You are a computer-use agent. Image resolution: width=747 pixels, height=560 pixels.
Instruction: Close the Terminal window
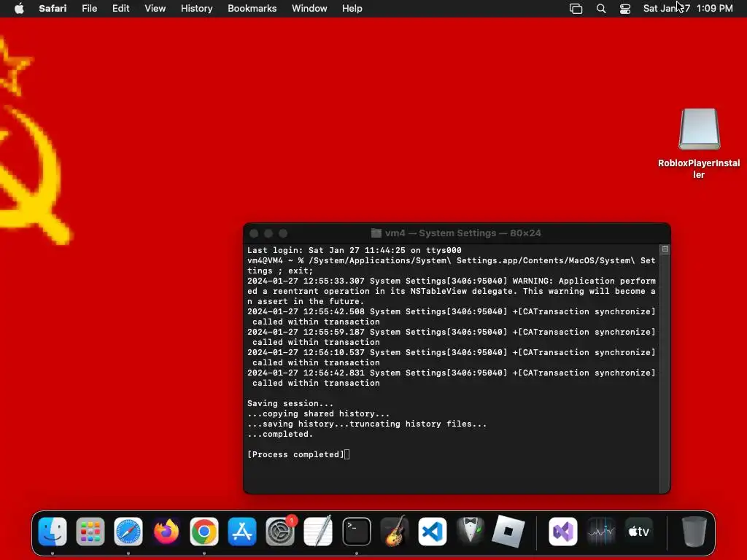coord(254,233)
